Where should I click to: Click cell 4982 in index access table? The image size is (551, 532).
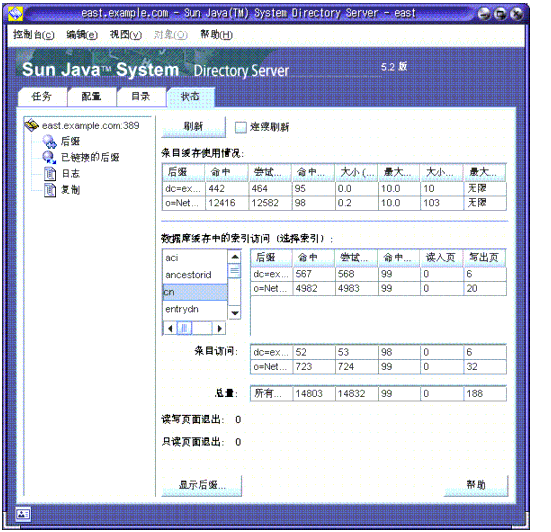314,288
